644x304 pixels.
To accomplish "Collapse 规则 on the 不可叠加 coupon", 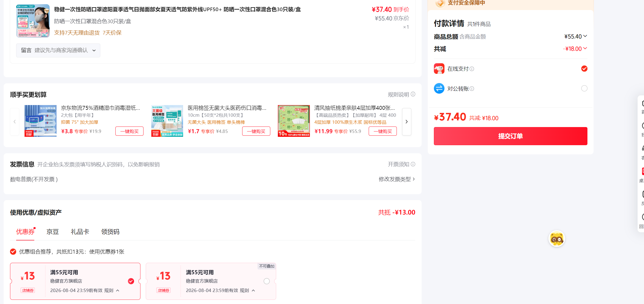I will 248,290.
